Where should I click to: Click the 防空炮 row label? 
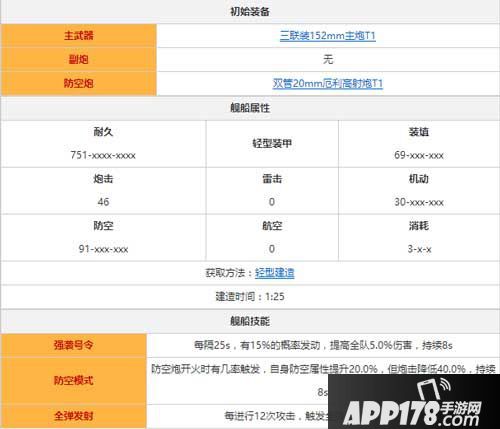79,83
